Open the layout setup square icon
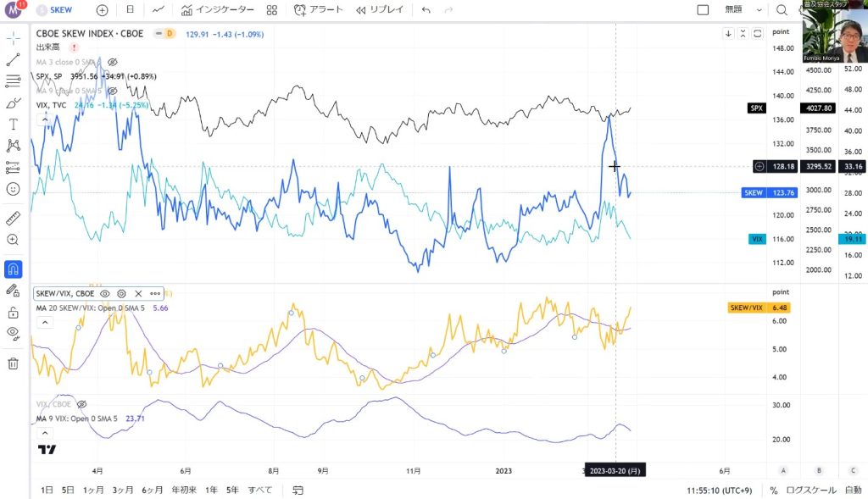The image size is (868, 499). coord(703,10)
